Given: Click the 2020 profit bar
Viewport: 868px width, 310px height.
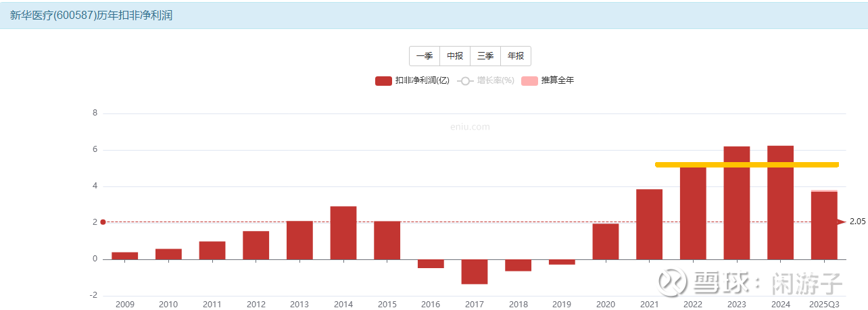Looking at the screenshot, I should click(606, 242).
